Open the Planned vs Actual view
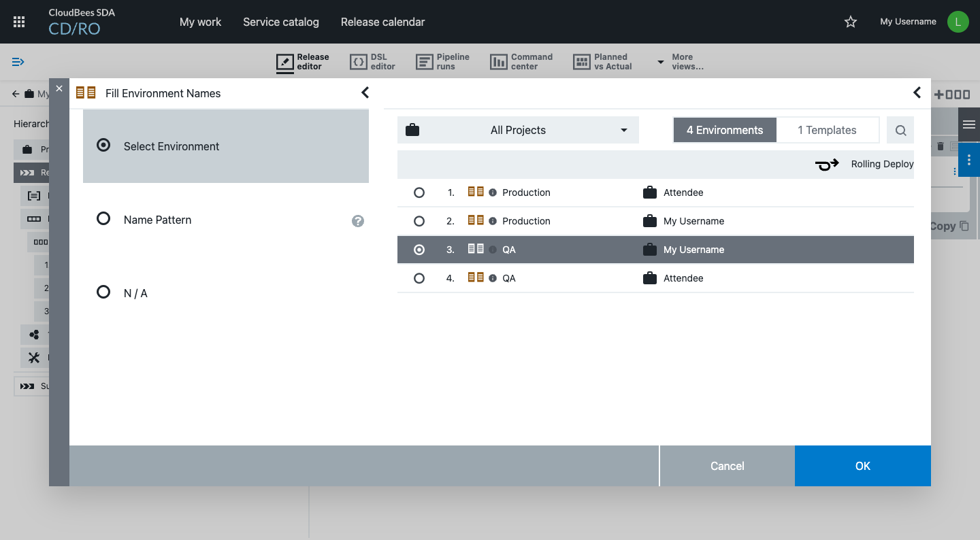Image resolution: width=980 pixels, height=540 pixels. (x=603, y=62)
